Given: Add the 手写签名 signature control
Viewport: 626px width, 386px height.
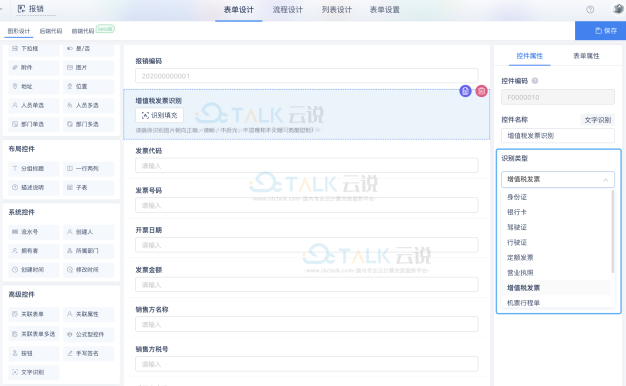Looking at the screenshot, I should 88,353.
